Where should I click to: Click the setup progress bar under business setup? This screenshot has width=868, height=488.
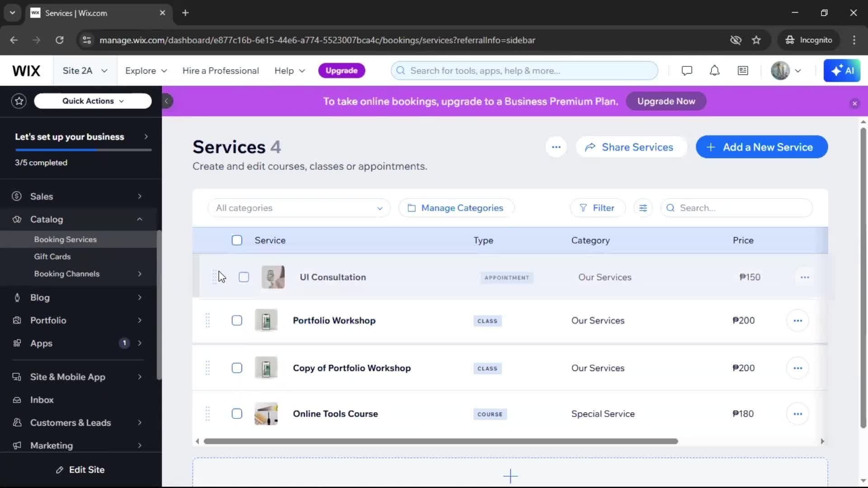click(x=83, y=150)
